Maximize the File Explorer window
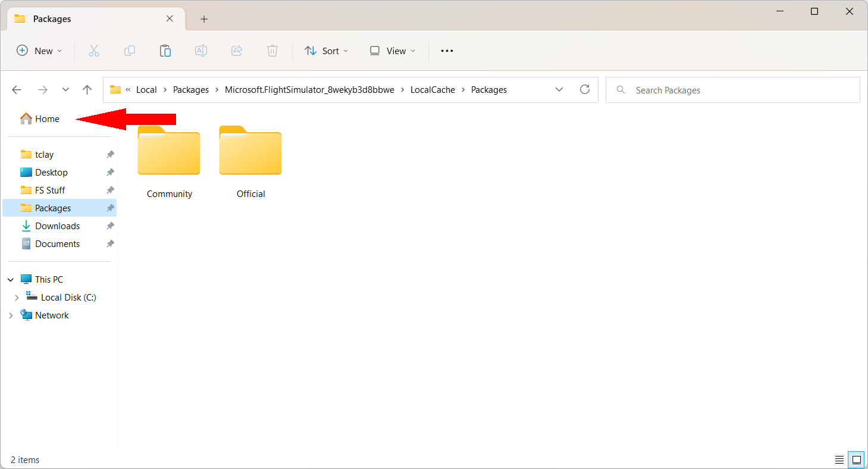The width and height of the screenshot is (868, 469). [x=814, y=11]
